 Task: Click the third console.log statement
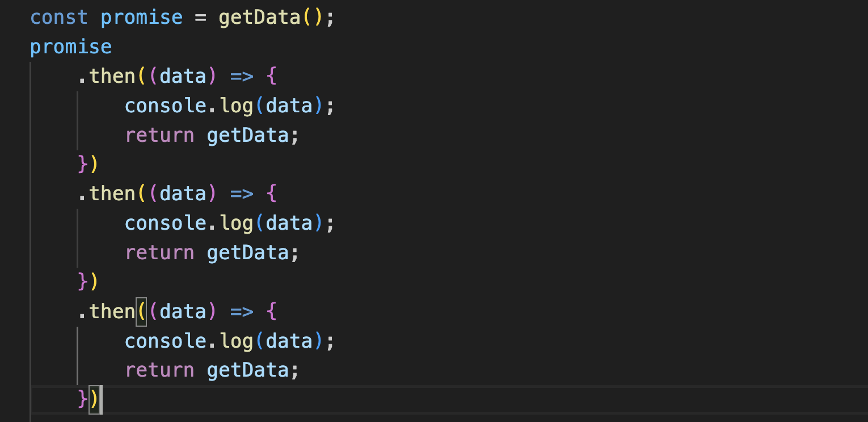[230, 341]
